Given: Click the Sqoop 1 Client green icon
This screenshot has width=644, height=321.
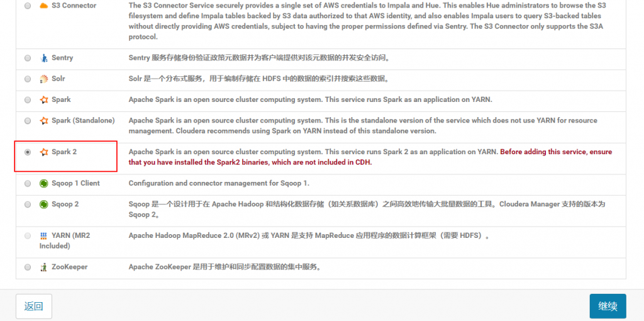Looking at the screenshot, I should pyautogui.click(x=43, y=183).
